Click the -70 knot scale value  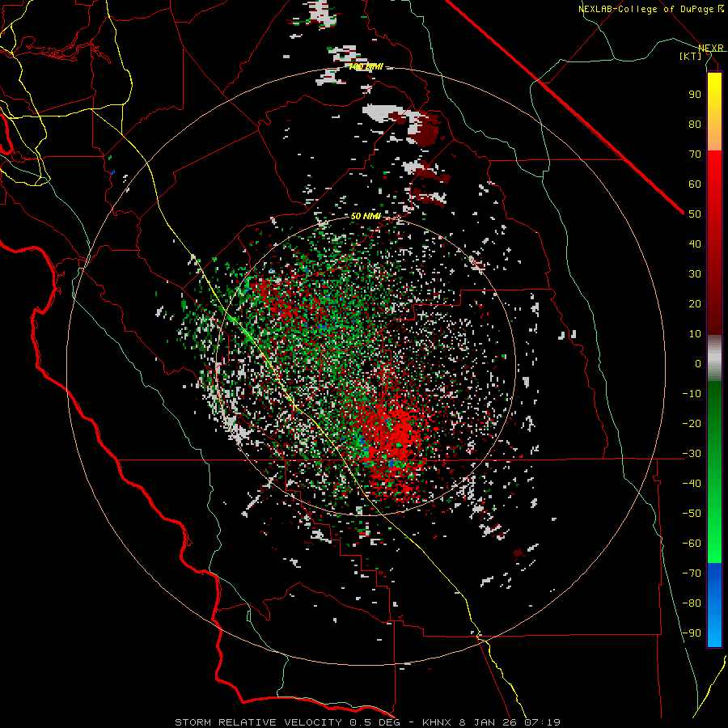tap(692, 573)
